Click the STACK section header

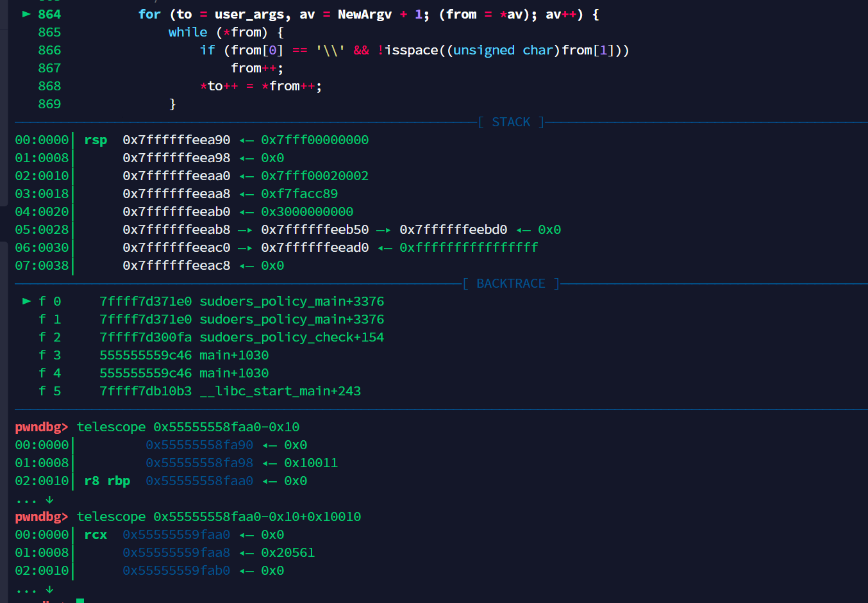pos(511,122)
